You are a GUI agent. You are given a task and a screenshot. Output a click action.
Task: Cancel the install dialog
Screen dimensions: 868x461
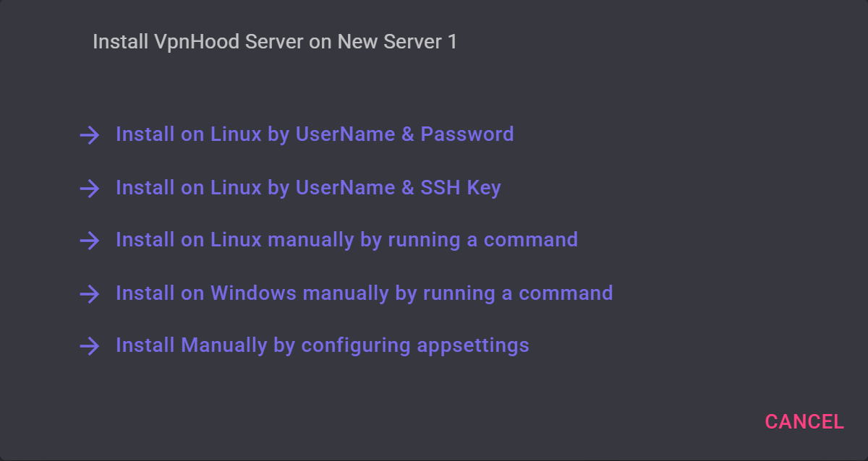click(x=804, y=422)
